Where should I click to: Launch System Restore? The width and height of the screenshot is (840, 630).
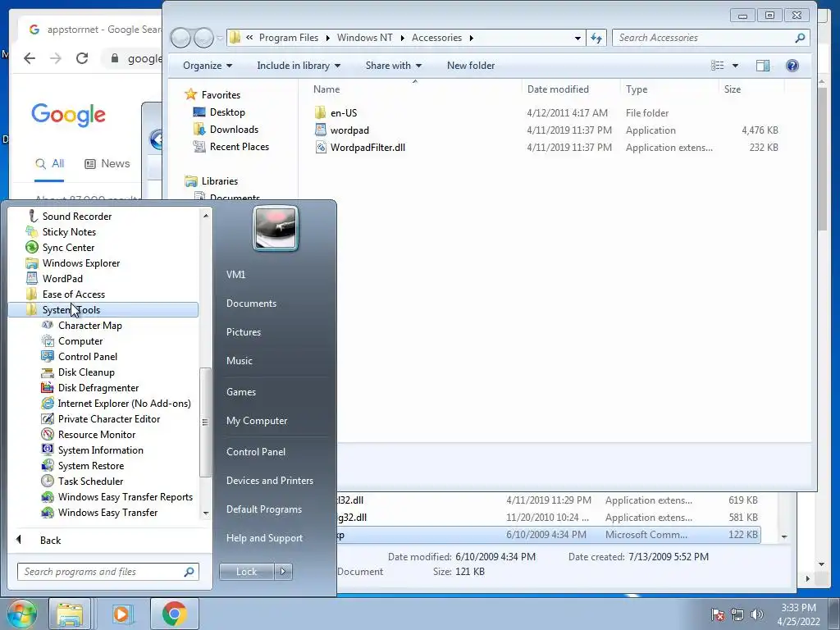click(90, 465)
